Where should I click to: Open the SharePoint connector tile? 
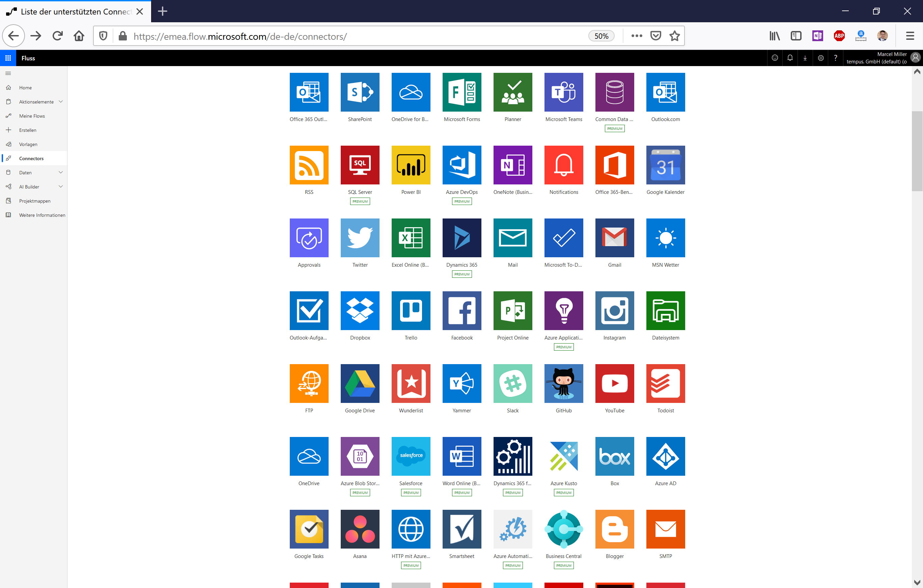[360, 92]
